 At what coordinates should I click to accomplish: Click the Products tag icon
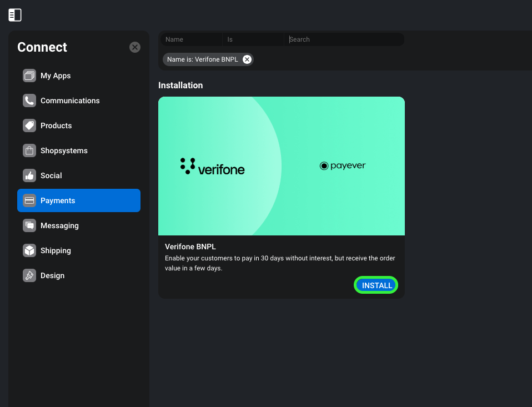[29, 125]
